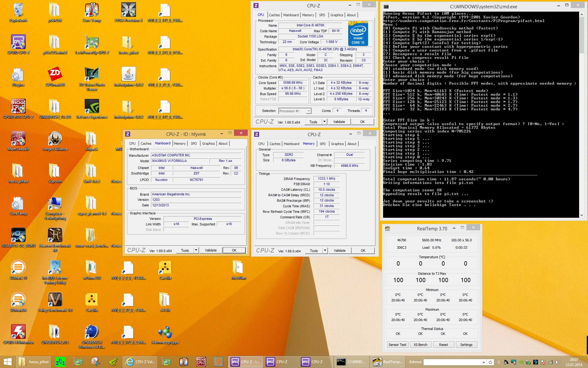
Task: Open the Mainboard tab in the top CPU-Z window
Action: pyautogui.click(x=291, y=15)
